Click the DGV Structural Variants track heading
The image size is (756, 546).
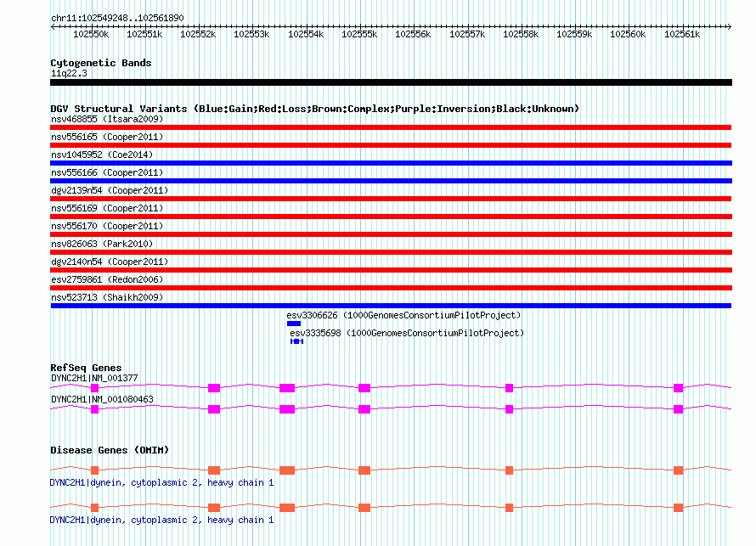coord(314,109)
